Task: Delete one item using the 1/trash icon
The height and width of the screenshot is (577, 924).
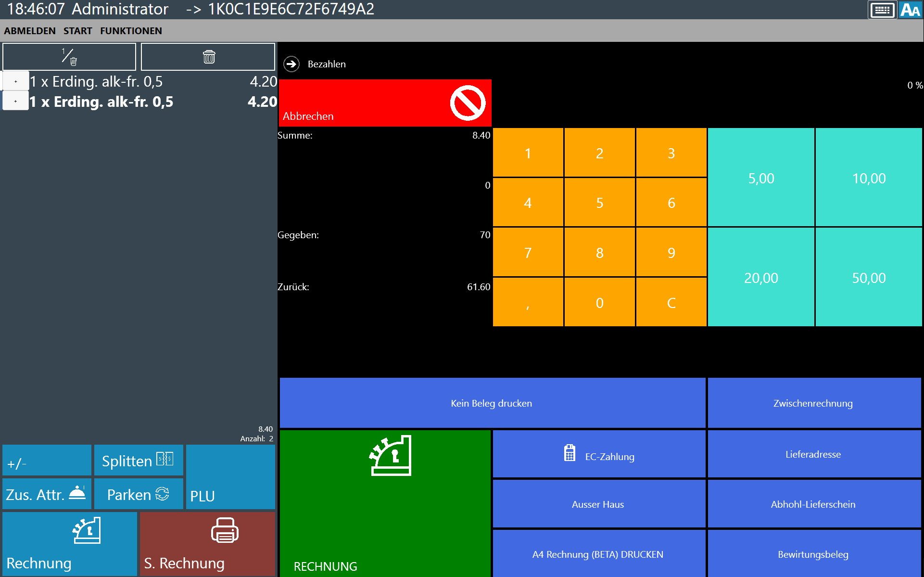Action: click(x=69, y=56)
